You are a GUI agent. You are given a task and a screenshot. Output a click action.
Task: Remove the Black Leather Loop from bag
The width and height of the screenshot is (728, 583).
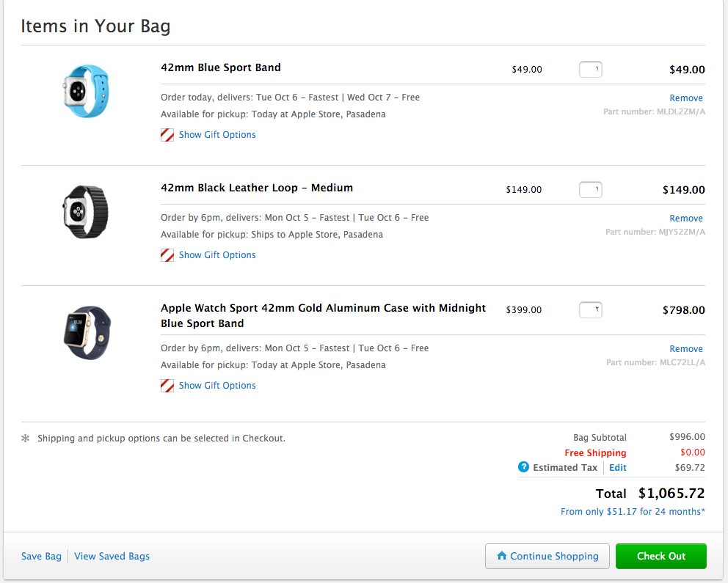tap(686, 219)
